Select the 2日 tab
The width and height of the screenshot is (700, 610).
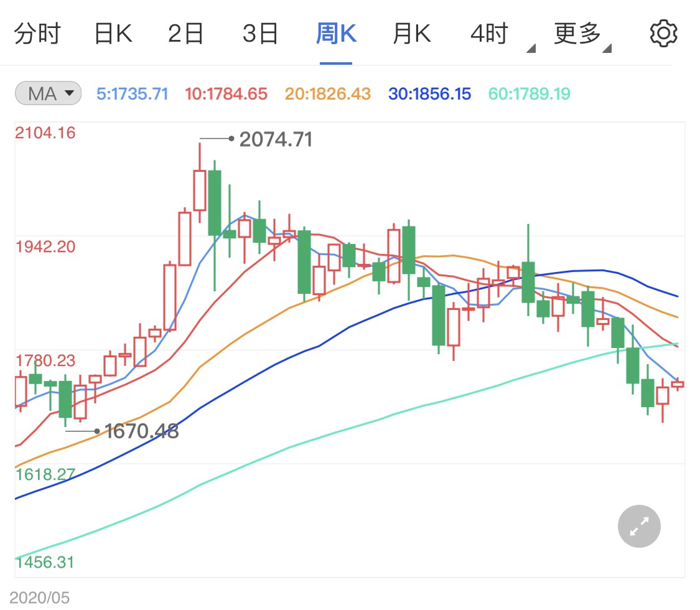click(185, 34)
